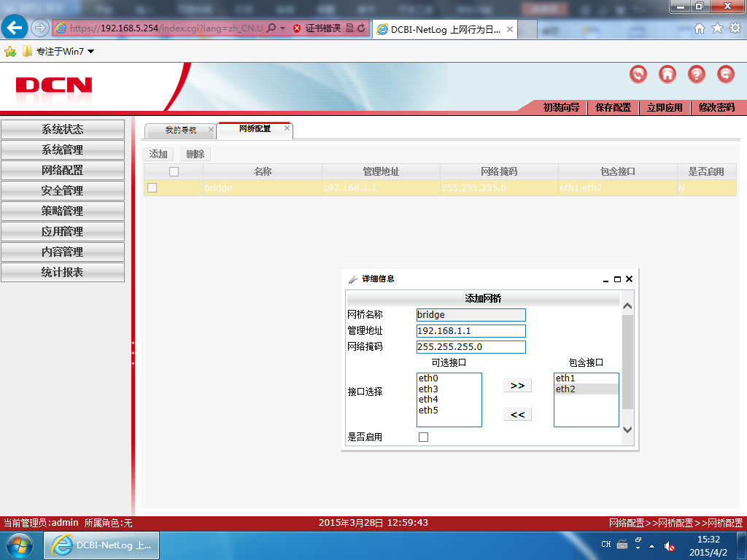Enable the 是否启用 checkbox in dialog
747x560 pixels.
(423, 437)
